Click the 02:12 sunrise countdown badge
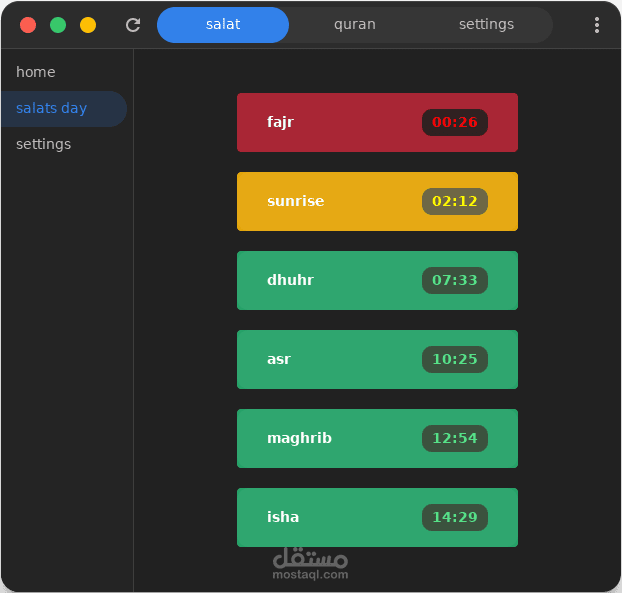This screenshot has height=593, width=622. tap(455, 201)
